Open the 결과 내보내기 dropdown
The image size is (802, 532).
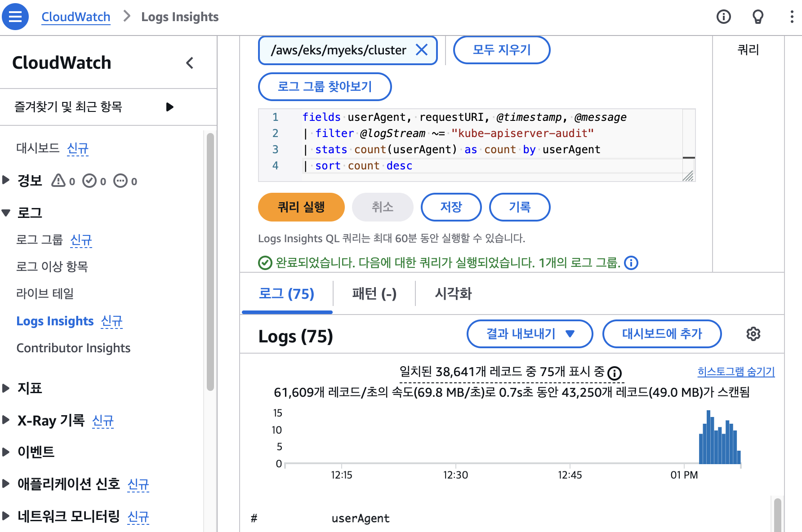coord(530,334)
